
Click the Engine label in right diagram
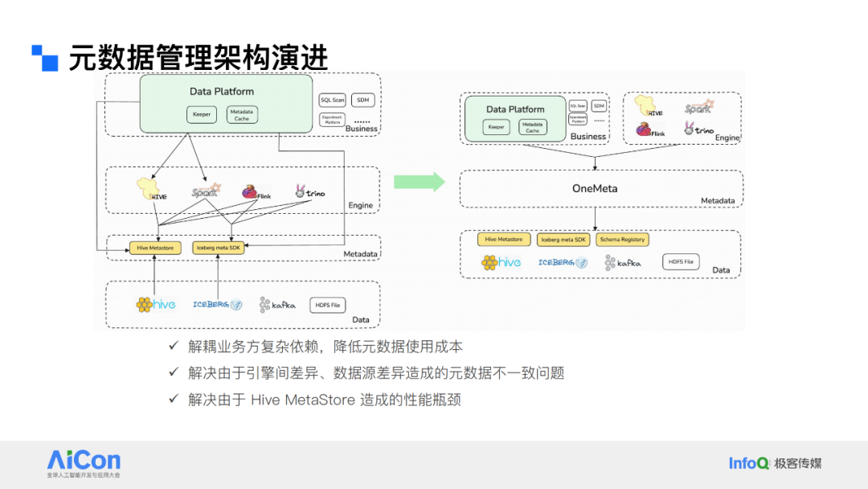pyautogui.click(x=727, y=138)
